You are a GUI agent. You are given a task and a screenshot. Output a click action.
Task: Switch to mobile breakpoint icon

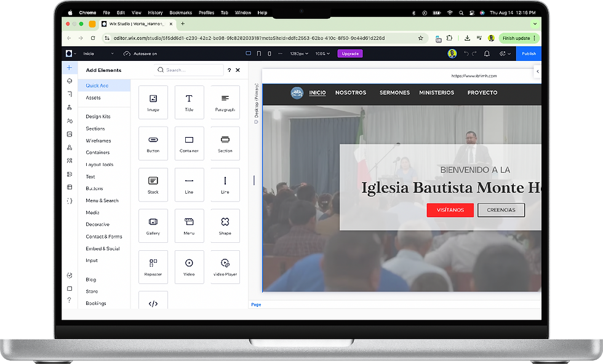[270, 53]
